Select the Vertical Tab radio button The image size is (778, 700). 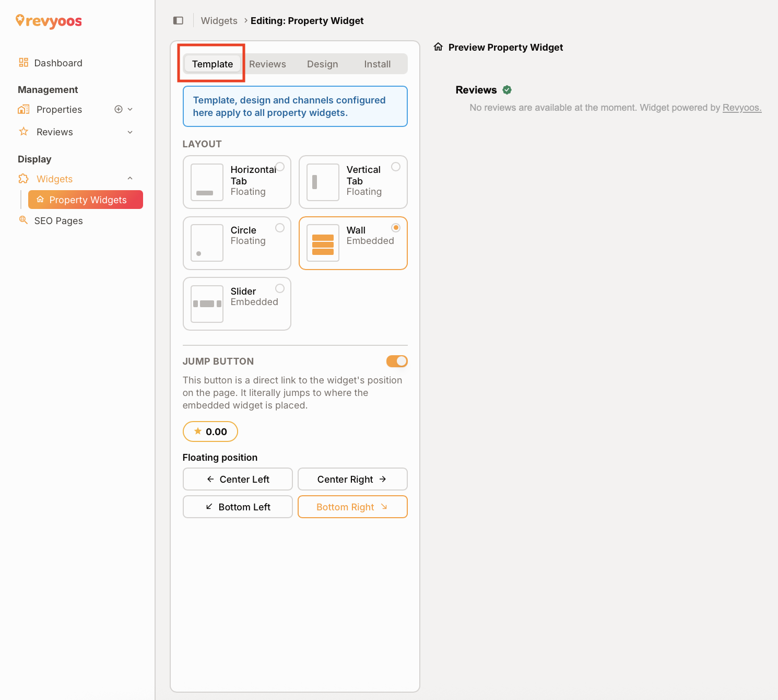396,167
